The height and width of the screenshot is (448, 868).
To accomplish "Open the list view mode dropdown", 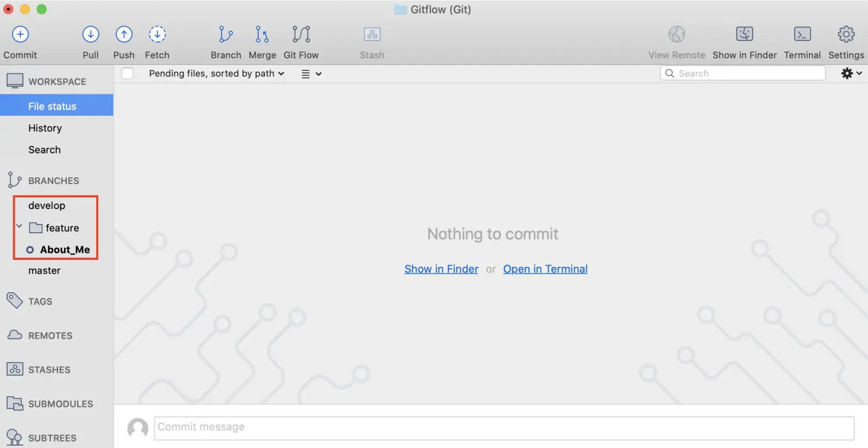I will [x=311, y=74].
